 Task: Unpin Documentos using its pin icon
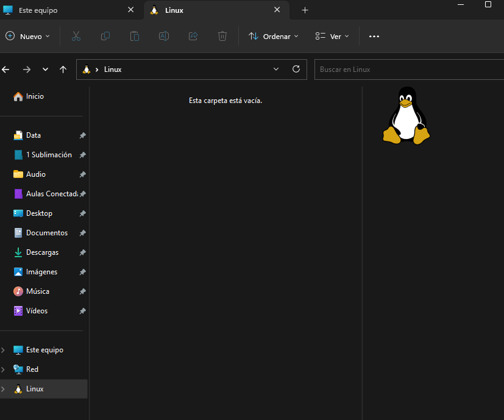83,233
